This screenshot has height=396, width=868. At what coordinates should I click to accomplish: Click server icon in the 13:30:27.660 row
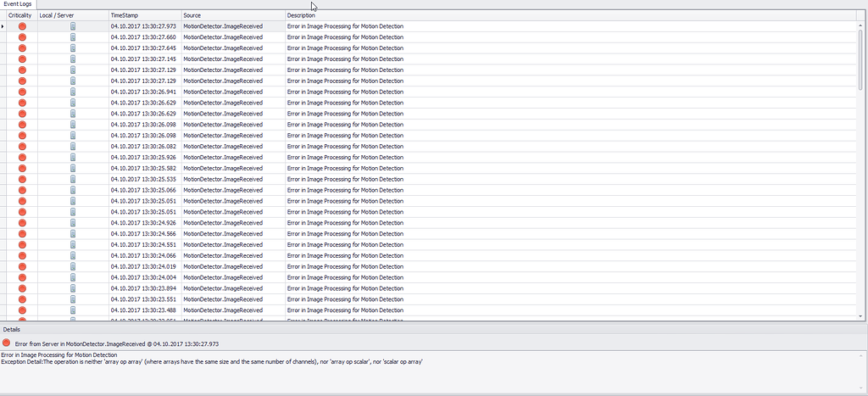click(73, 37)
